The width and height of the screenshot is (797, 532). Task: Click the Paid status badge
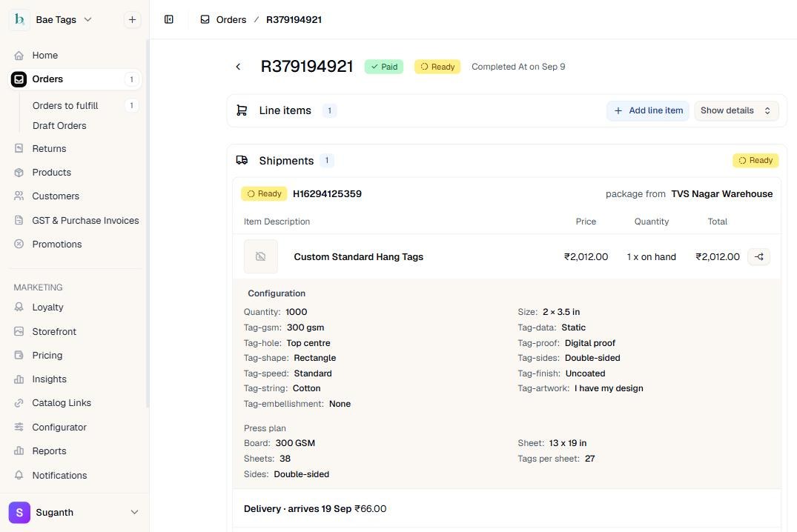click(x=384, y=67)
